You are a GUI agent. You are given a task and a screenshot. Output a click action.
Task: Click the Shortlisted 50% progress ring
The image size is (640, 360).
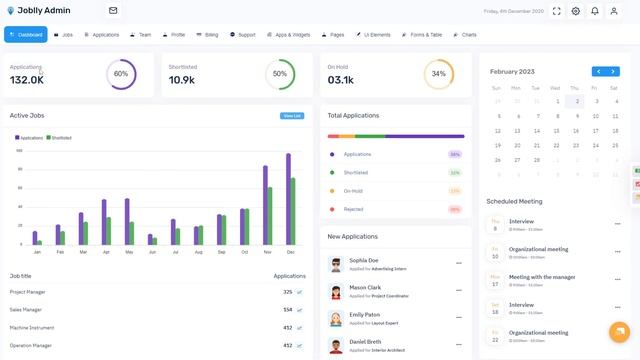[x=280, y=74]
